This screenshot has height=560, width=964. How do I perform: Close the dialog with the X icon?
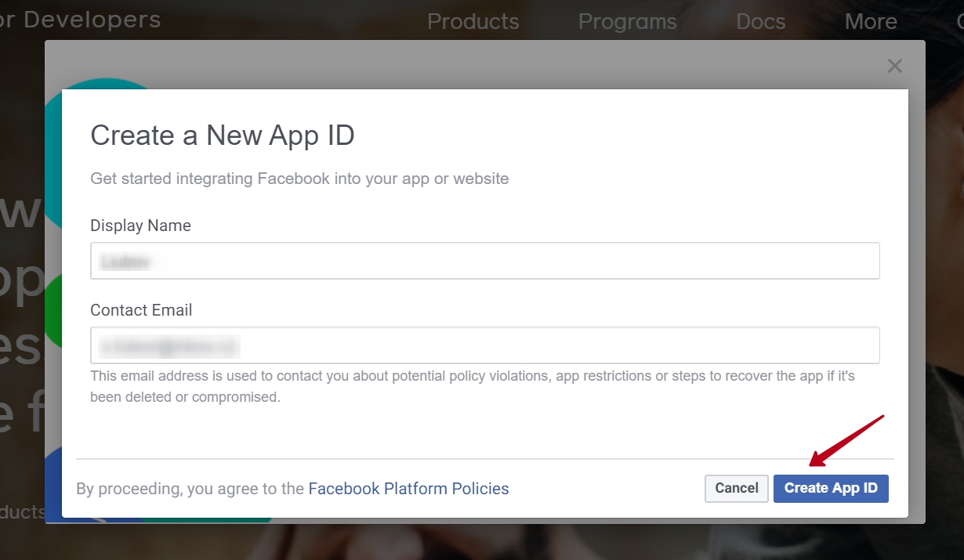pyautogui.click(x=894, y=66)
